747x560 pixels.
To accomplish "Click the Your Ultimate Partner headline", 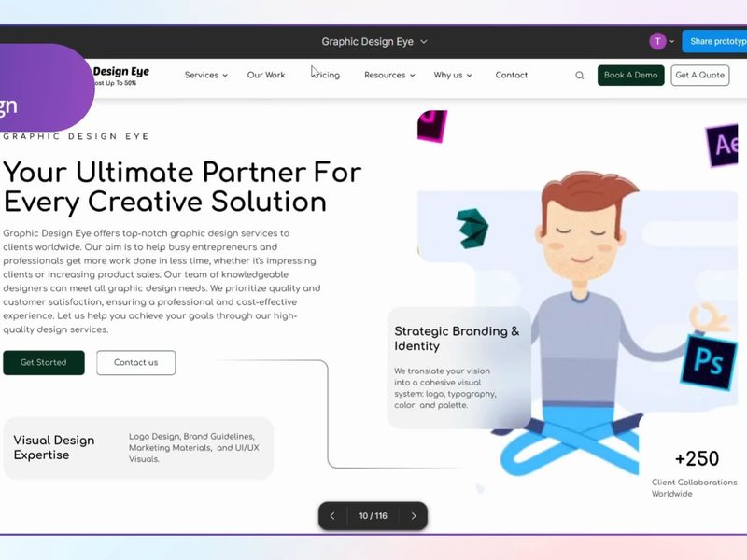I will [x=182, y=187].
